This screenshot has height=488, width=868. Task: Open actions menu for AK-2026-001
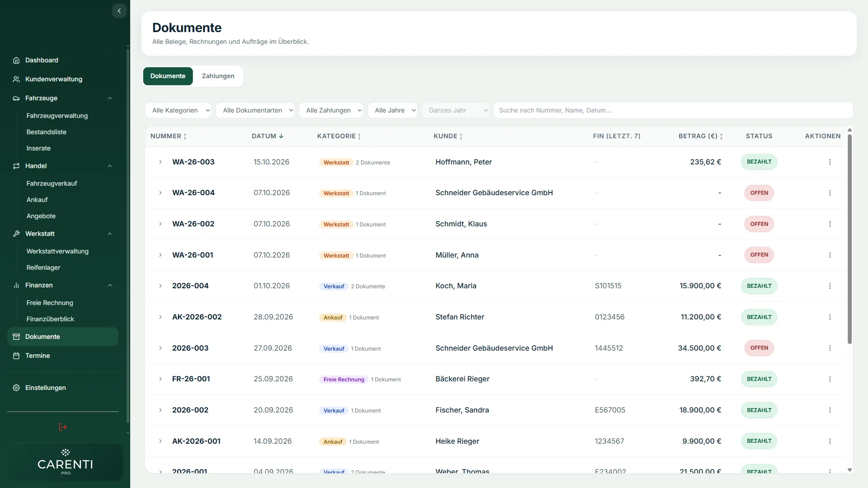[x=830, y=441]
